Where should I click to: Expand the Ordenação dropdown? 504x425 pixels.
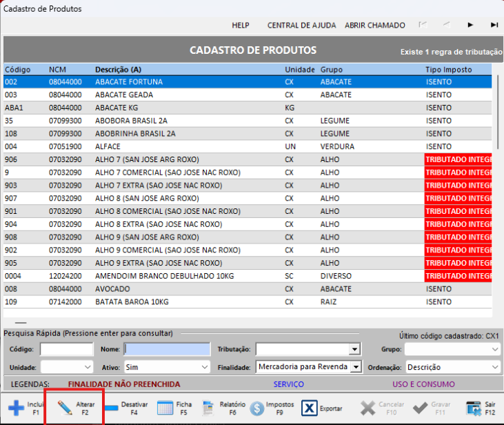point(495,367)
